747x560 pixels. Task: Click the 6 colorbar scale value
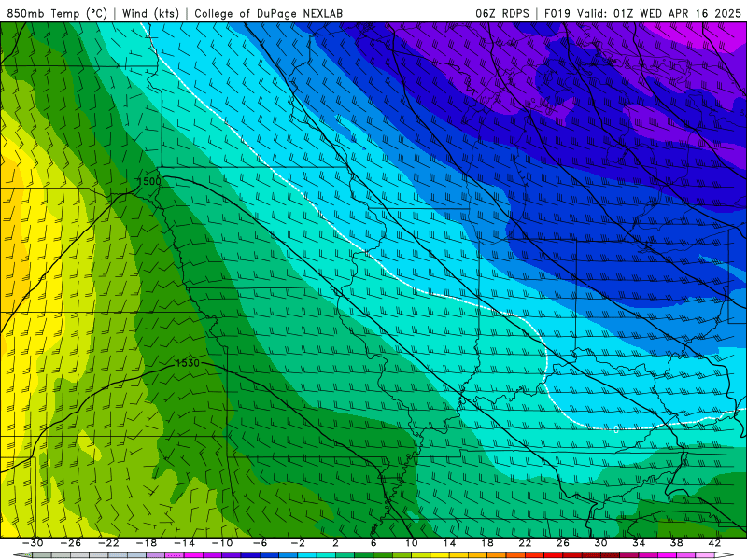coord(373,543)
